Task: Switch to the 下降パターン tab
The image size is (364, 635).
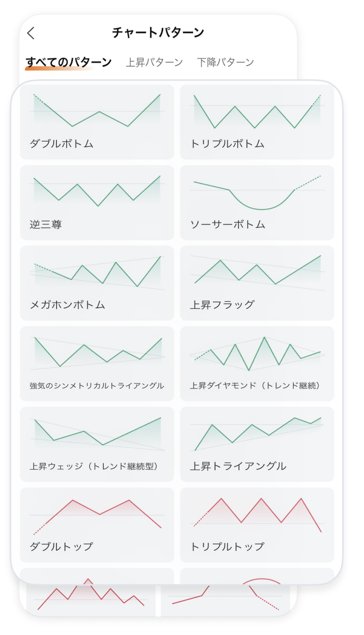Action: point(227,61)
